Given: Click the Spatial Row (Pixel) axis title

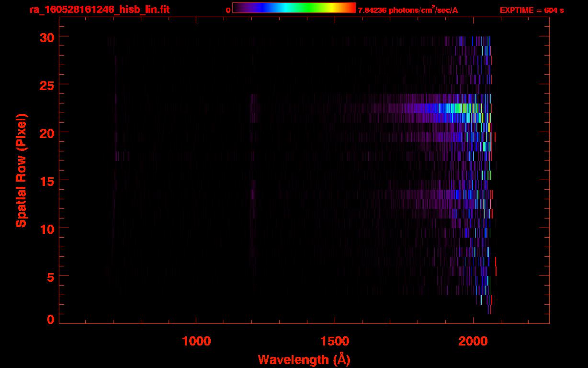Looking at the screenshot, I should (x=21, y=171).
